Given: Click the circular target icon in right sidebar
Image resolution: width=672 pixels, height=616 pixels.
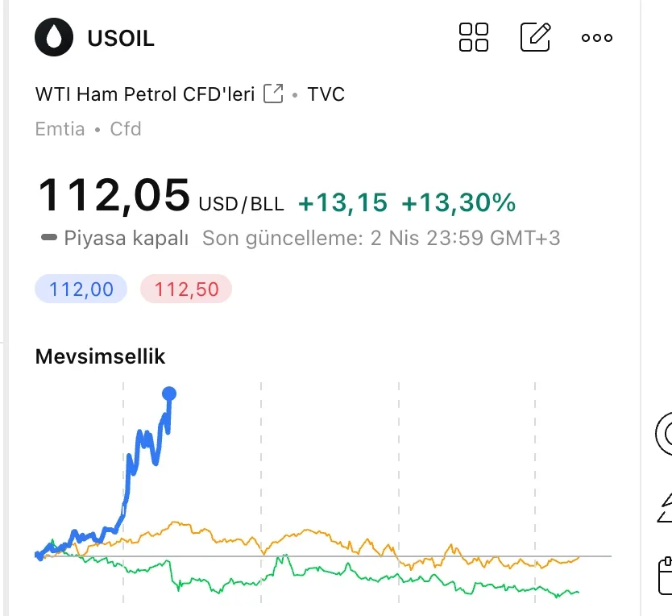Looking at the screenshot, I should tap(666, 434).
